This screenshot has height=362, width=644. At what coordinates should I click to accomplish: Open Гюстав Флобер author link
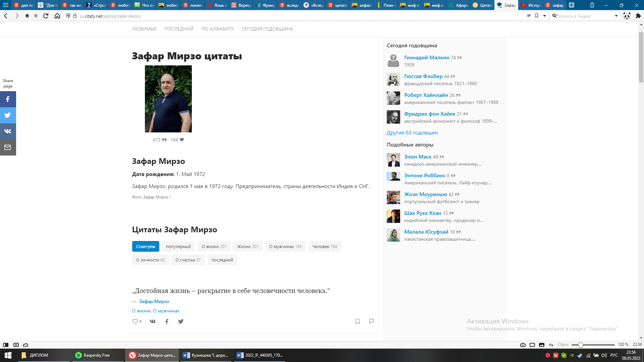423,76
